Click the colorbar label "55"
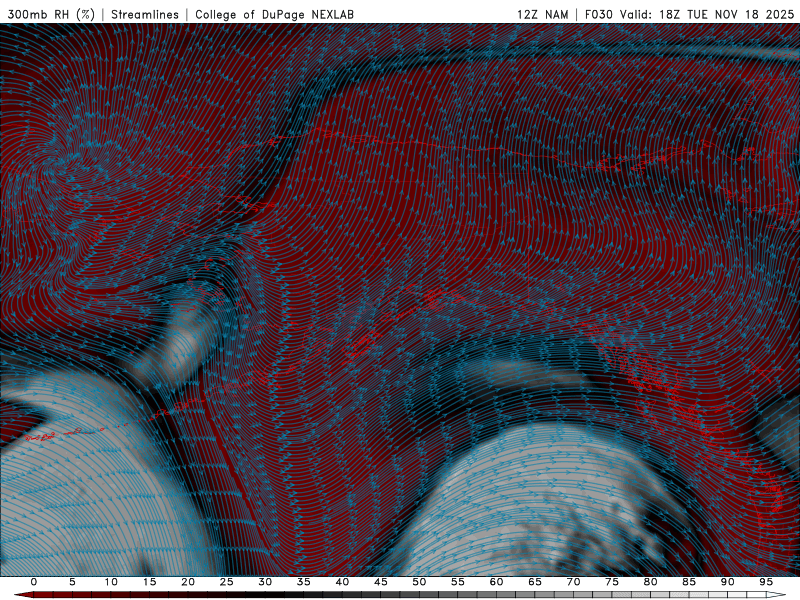Screen dimensions: 800x600 pos(458,582)
